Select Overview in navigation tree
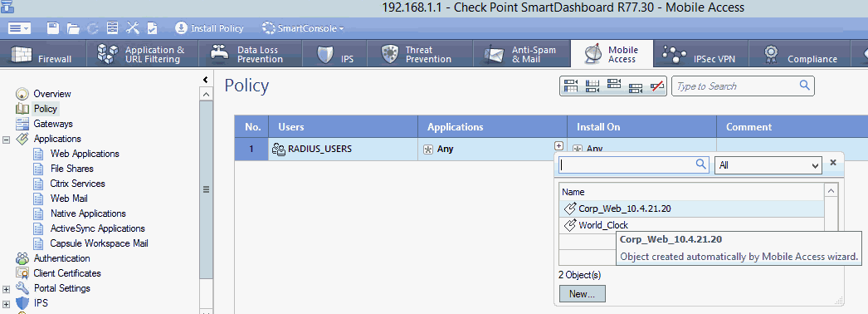This screenshot has height=314, width=868. click(x=52, y=94)
